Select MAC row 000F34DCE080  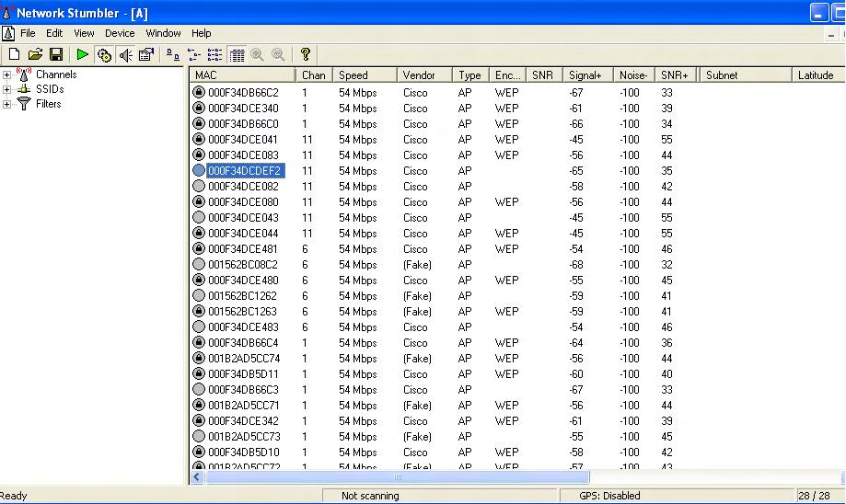243,202
